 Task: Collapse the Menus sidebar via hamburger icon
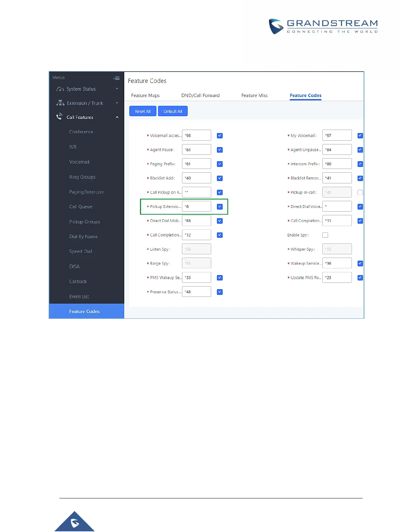tap(117, 78)
